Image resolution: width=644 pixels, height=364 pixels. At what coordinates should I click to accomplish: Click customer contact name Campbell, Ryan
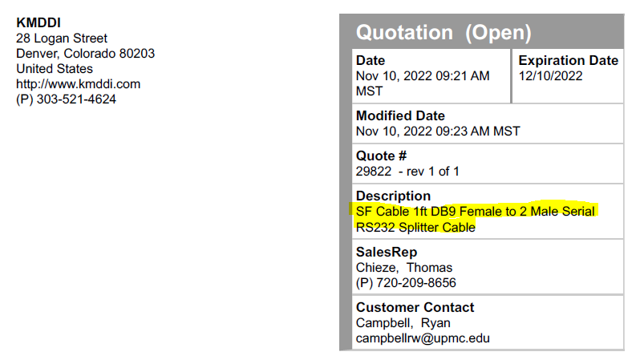403,322
